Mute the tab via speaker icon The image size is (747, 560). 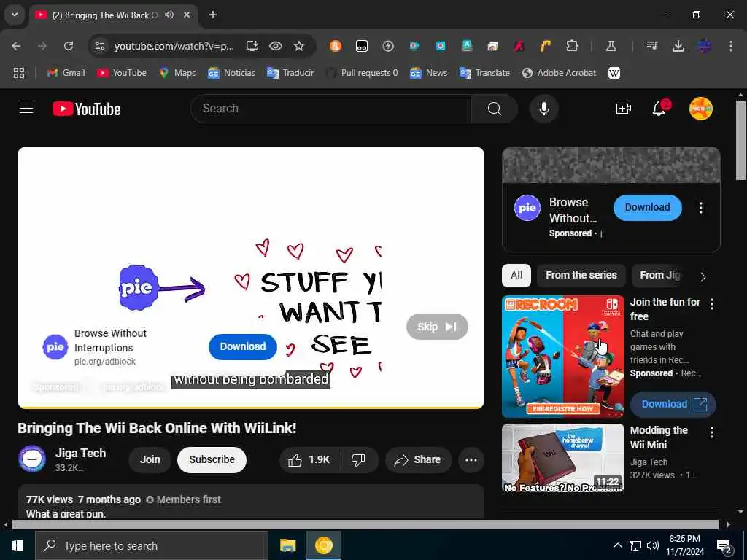coord(169,15)
